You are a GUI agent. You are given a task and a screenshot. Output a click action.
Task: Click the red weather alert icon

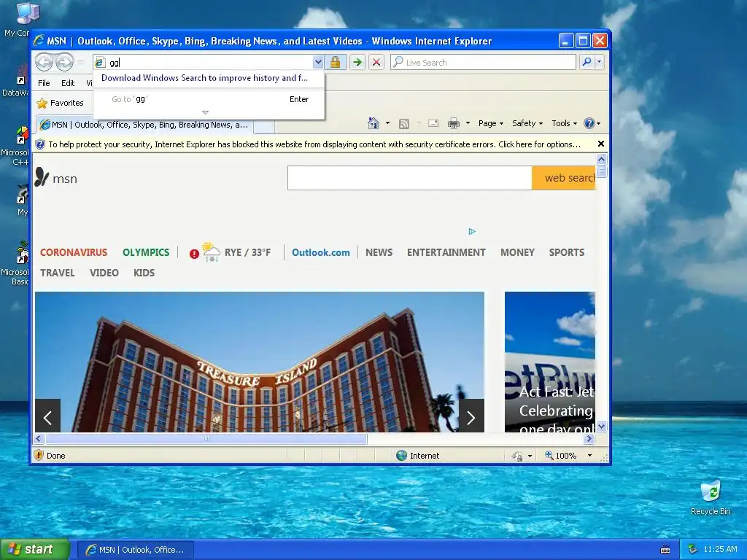click(194, 254)
